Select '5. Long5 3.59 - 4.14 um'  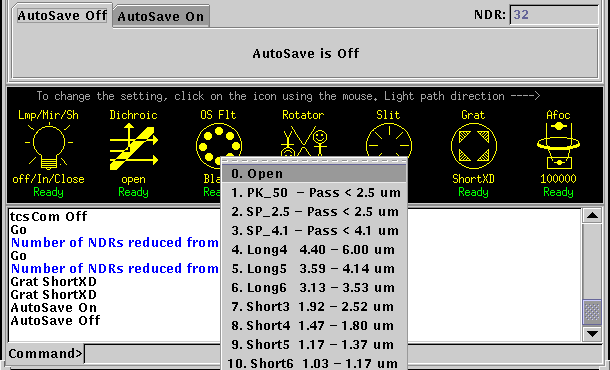tap(314, 268)
